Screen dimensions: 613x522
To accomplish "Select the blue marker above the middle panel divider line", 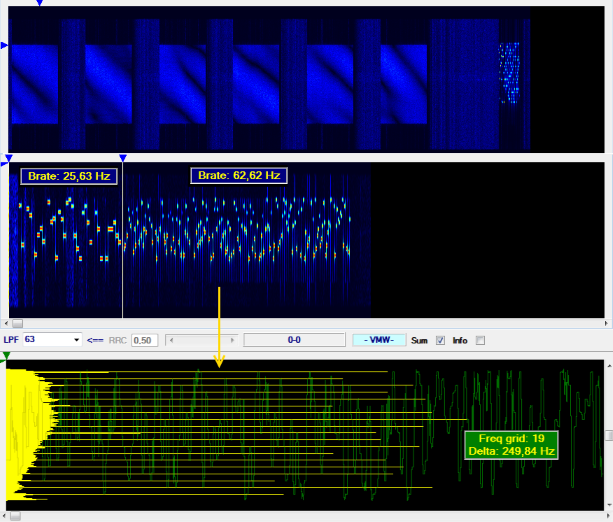I will pos(123,158).
